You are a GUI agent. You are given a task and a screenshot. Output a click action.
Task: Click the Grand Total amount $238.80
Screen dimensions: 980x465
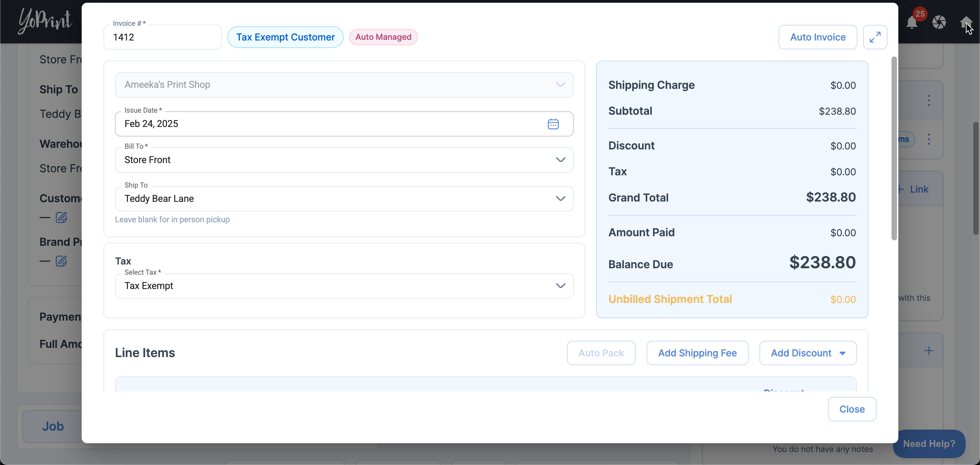(831, 197)
